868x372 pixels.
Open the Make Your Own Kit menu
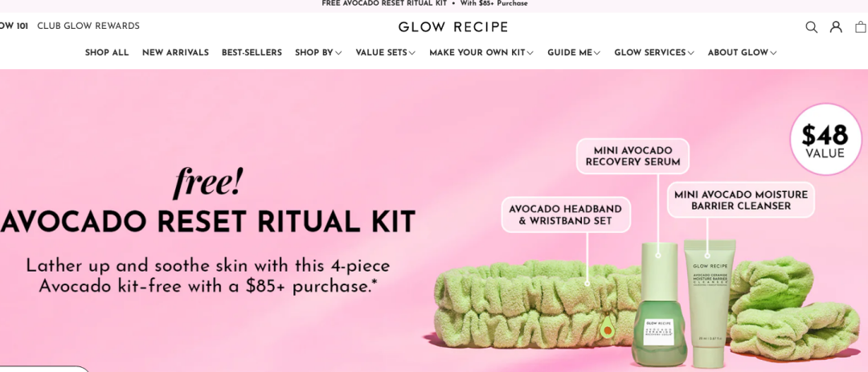click(x=481, y=52)
